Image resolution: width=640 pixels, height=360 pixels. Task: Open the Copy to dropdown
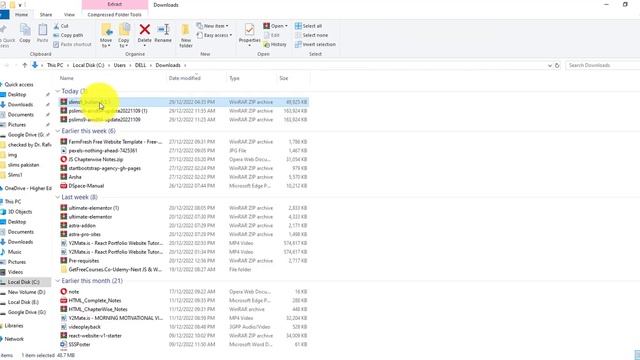[x=124, y=35]
